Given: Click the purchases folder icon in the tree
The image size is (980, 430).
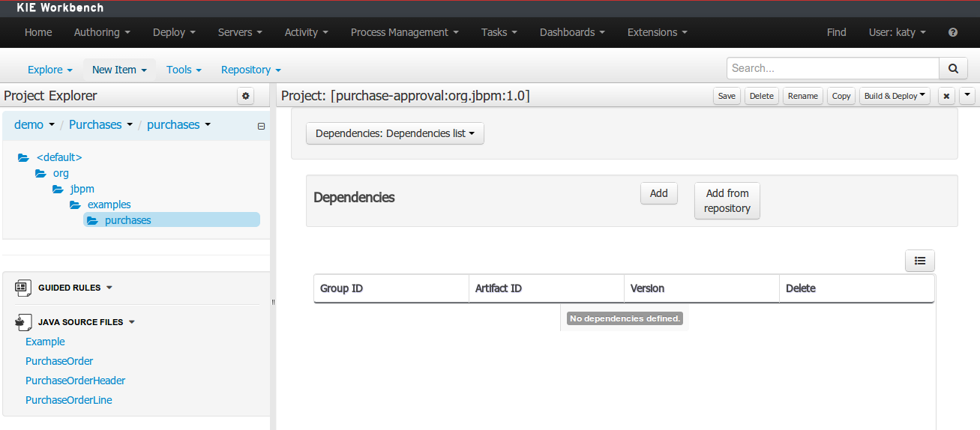Looking at the screenshot, I should 92,220.
